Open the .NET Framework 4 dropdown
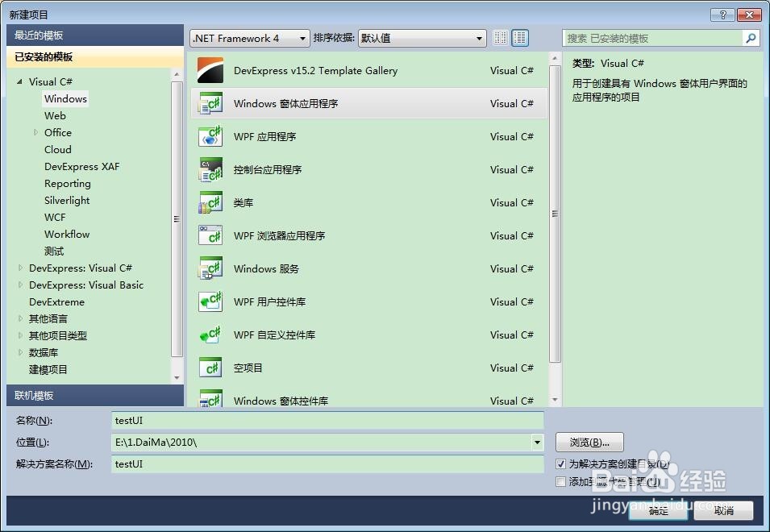 click(249, 38)
